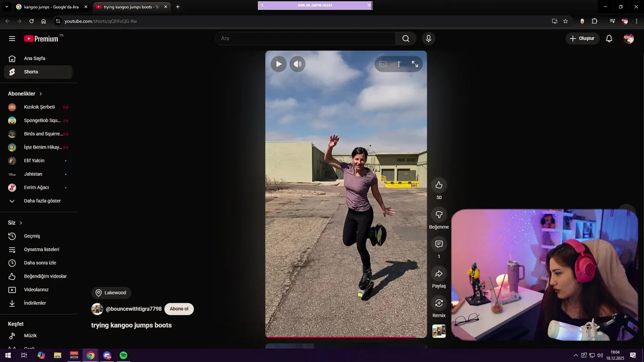Viewport: 644px width, 362px height.
Task: Open a new browser tab
Action: point(178,7)
